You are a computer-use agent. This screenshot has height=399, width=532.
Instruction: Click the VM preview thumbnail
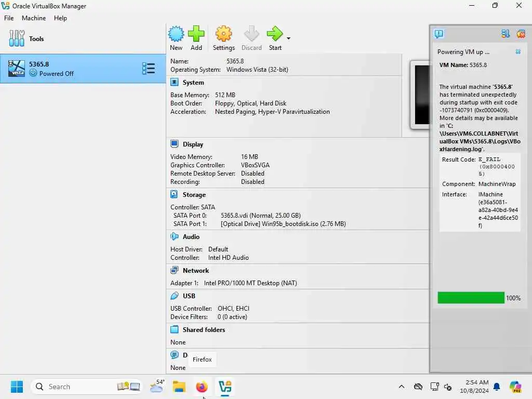coord(420,95)
